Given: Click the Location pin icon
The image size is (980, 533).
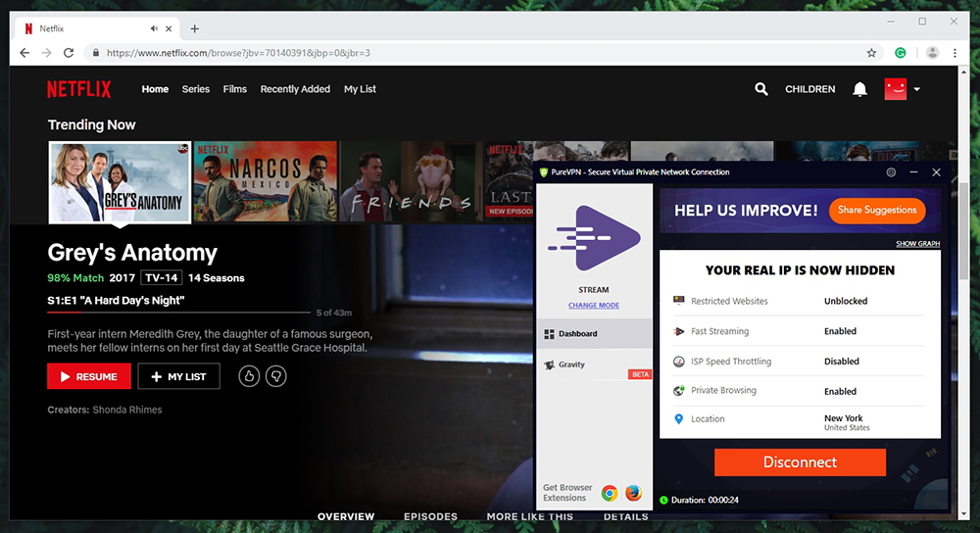Looking at the screenshot, I should 679,418.
